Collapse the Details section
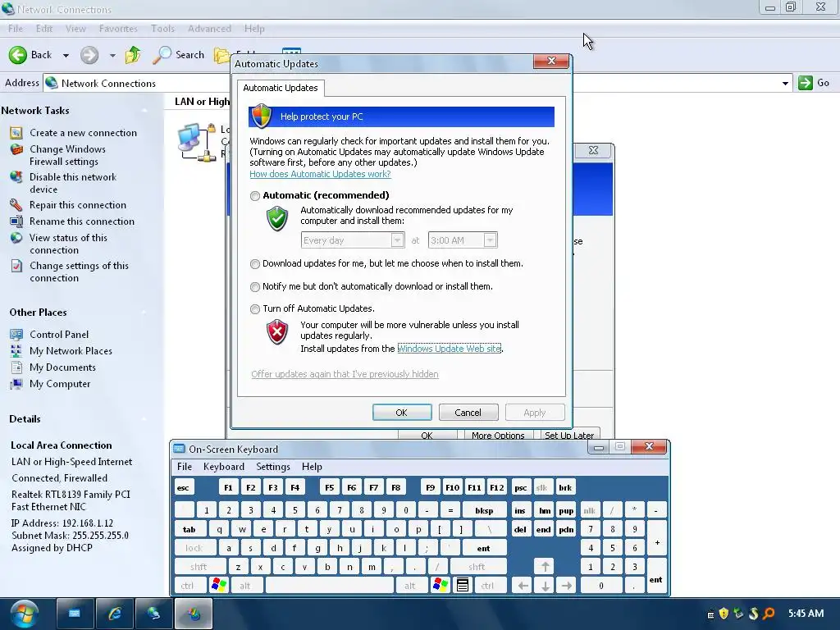This screenshot has width=840, height=630. (144, 419)
